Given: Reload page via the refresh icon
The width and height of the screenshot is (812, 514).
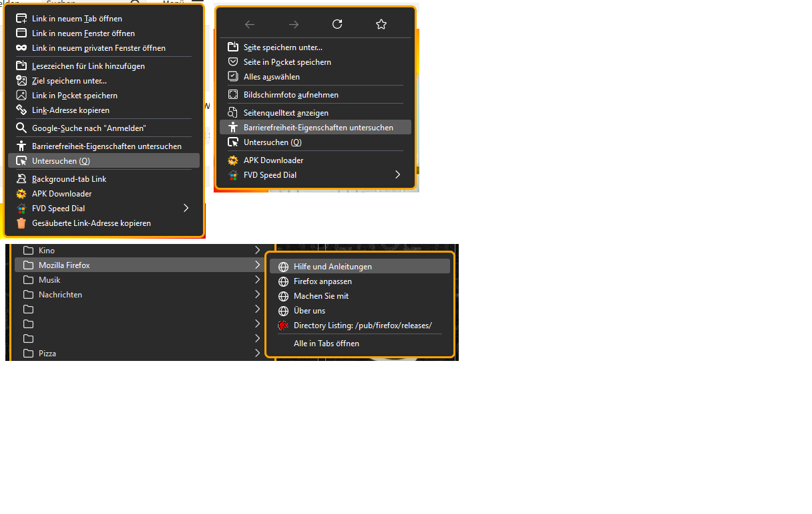Looking at the screenshot, I should tap(337, 24).
